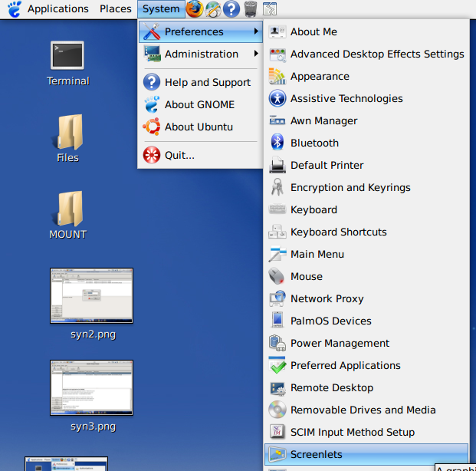Select the 'Keyboard Shortcuts' label
The image size is (476, 471).
(339, 232)
